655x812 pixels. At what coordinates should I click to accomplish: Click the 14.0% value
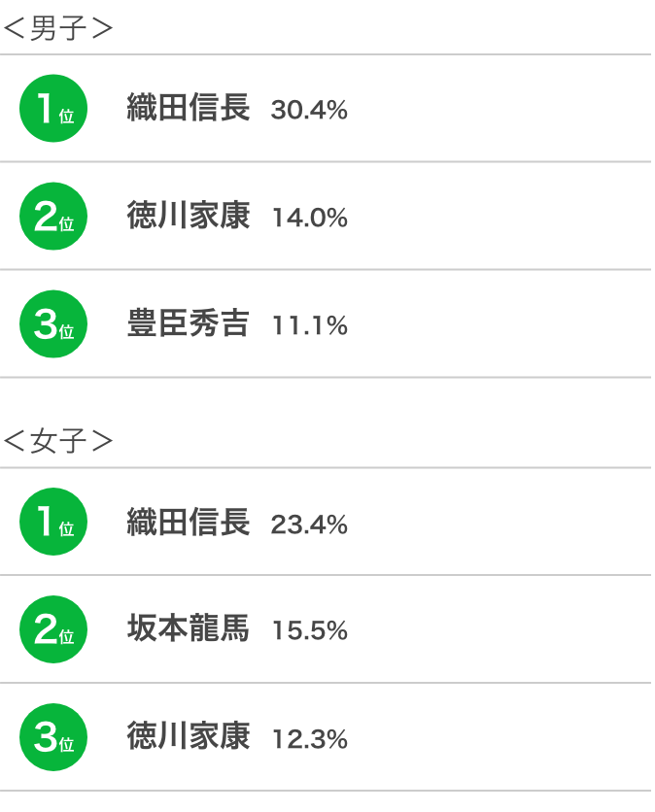coord(309,219)
